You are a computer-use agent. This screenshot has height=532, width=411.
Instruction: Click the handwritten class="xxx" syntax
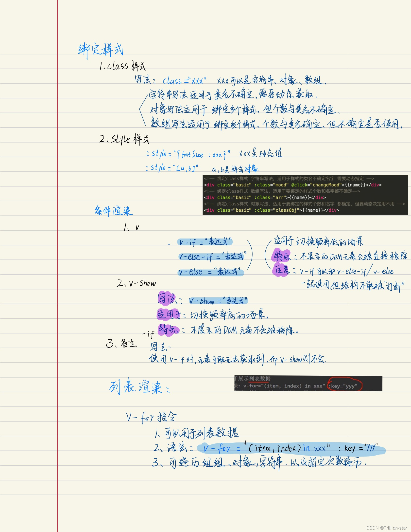(x=185, y=80)
